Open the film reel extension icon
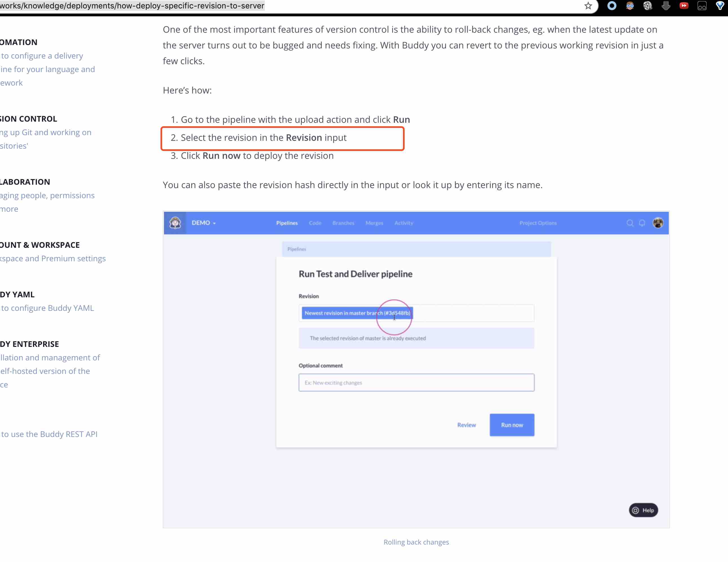This screenshot has width=728, height=562. (647, 6)
